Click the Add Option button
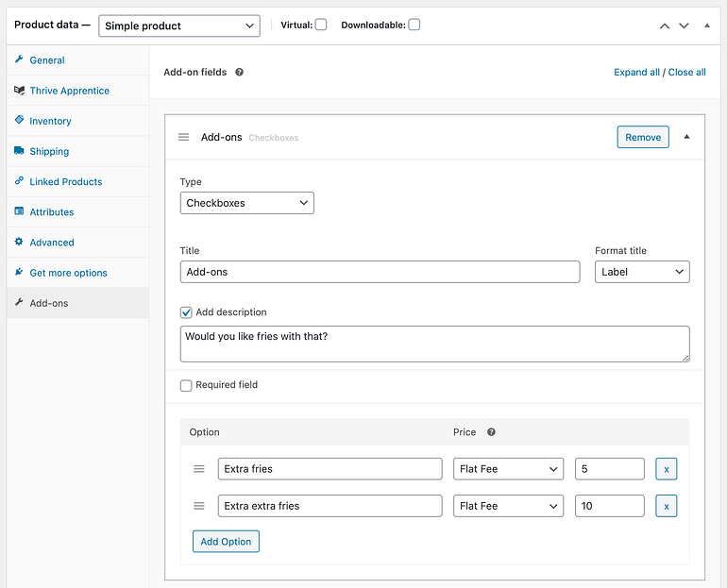 click(226, 542)
